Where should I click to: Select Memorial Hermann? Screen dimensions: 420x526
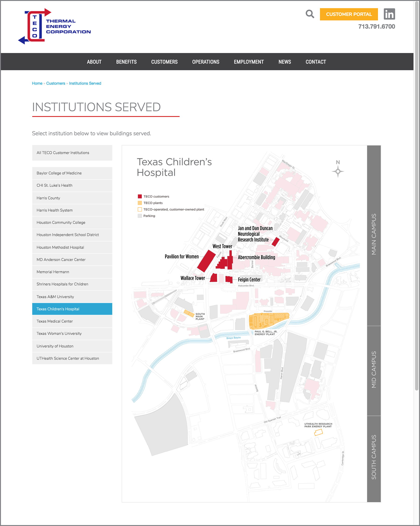[x=72, y=272]
